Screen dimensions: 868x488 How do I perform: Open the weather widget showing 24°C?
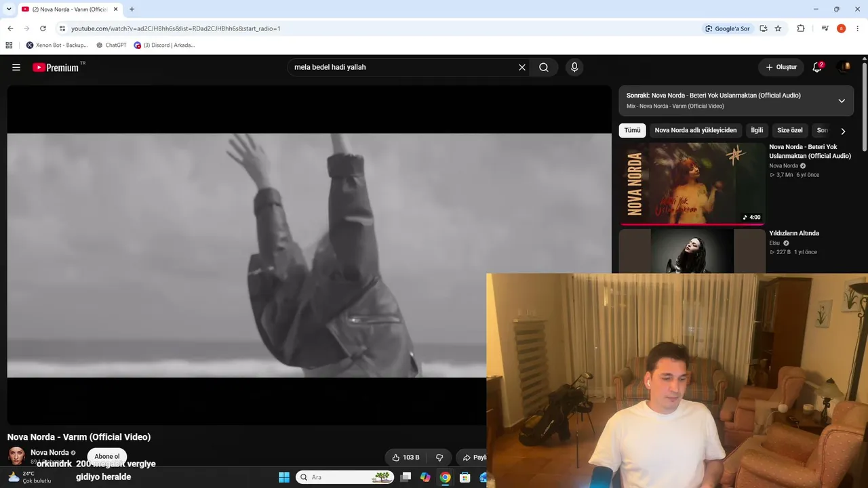[x=30, y=477]
